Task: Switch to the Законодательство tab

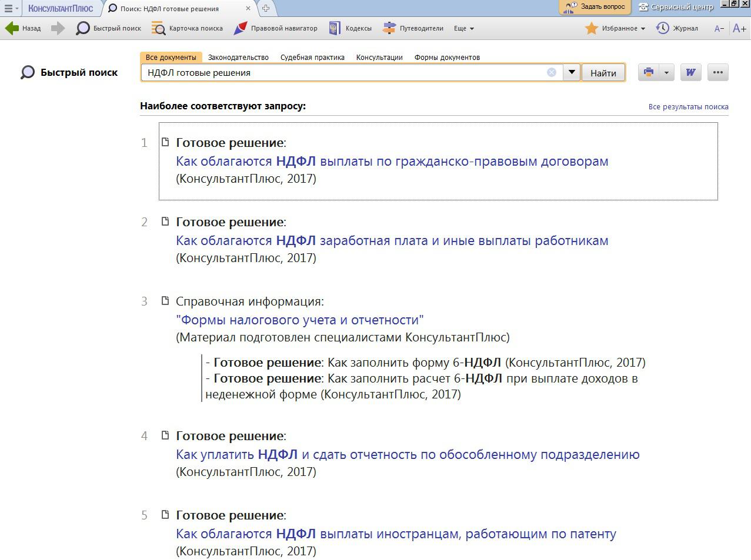Action: coord(238,57)
